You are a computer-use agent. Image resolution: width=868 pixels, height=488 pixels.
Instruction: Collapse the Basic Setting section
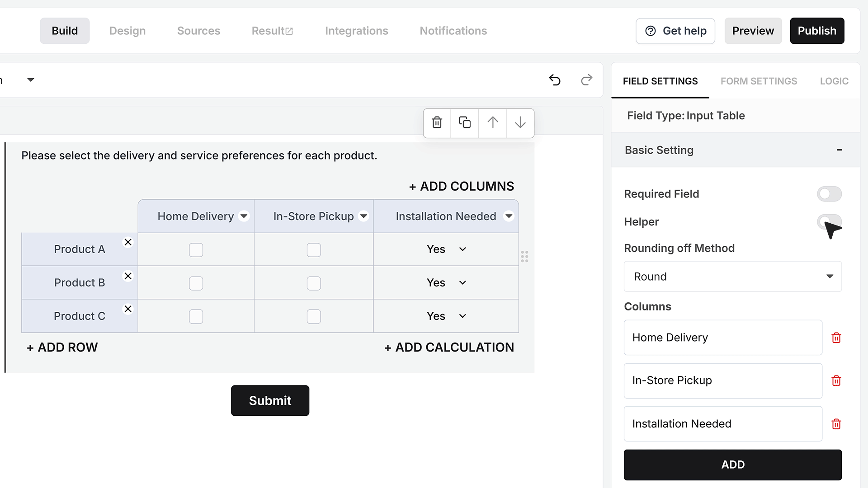pyautogui.click(x=839, y=150)
